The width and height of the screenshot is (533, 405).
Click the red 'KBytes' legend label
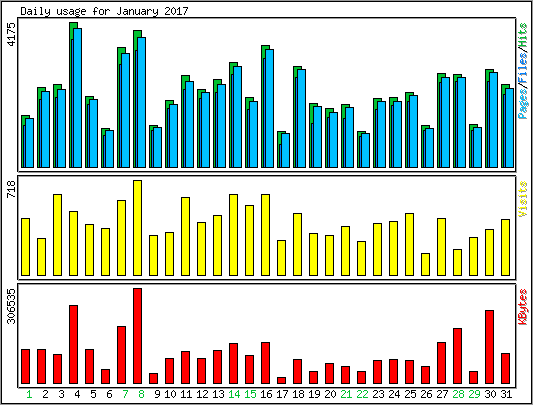[522, 307]
